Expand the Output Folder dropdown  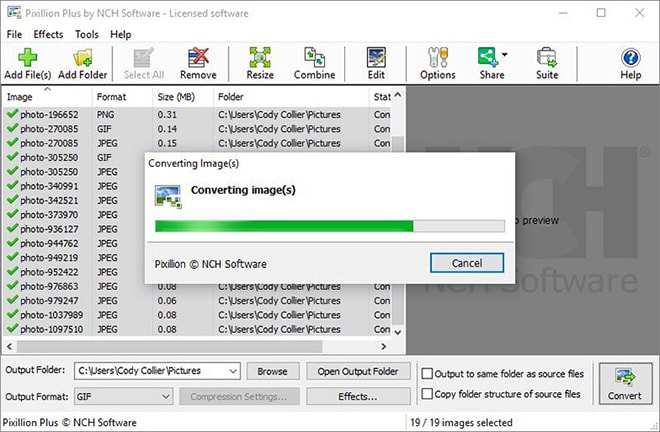pos(233,371)
